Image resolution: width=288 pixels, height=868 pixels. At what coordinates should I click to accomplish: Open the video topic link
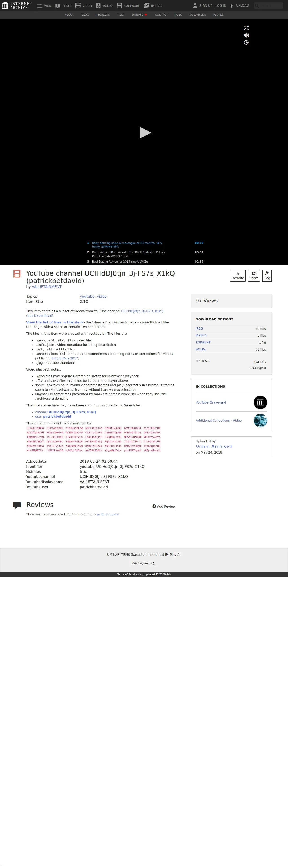tap(102, 297)
